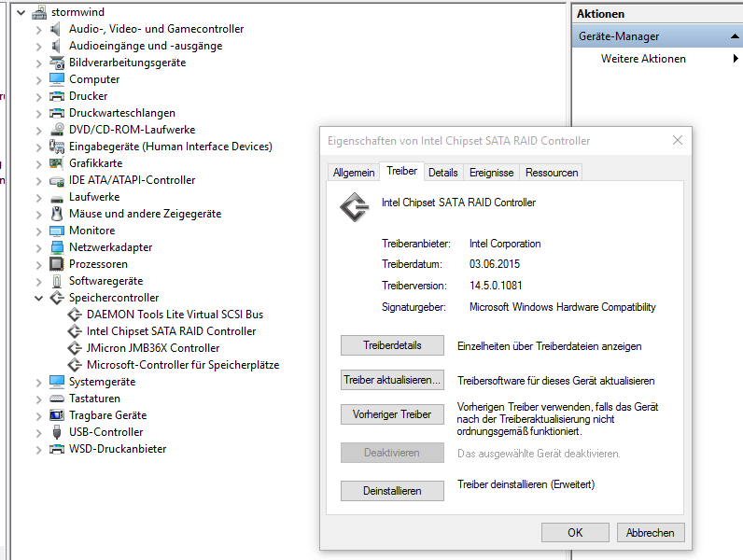743x560 pixels.
Task: Expand the USB-Controller category
Action: coord(39,432)
